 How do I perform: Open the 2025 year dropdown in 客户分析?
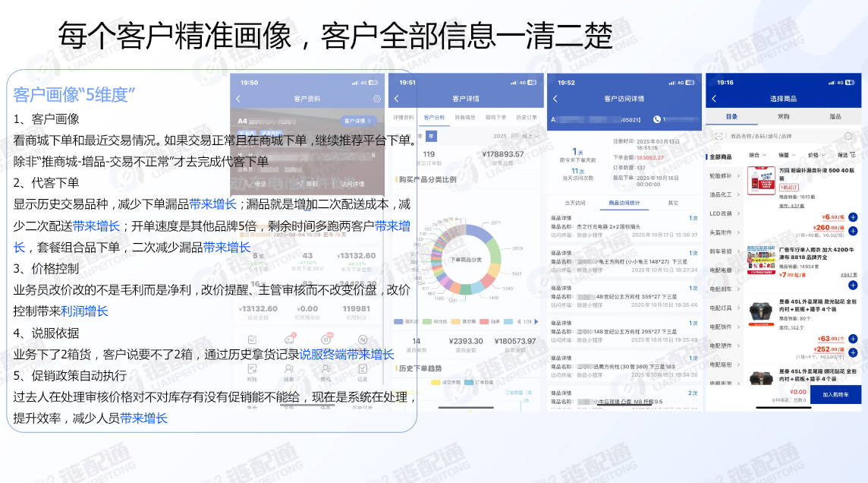pos(501,136)
